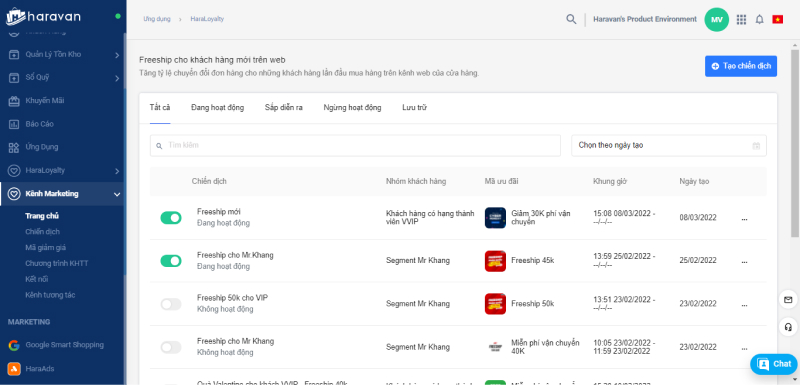Expand the HaraLoyalty sidebar chevron
This screenshot has width=800, height=385.
click(117, 171)
